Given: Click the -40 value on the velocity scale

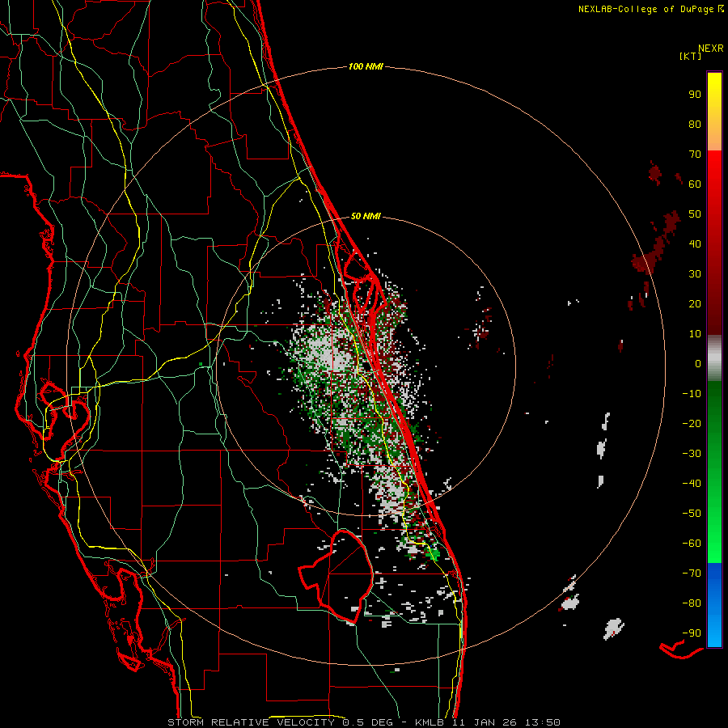Looking at the screenshot, I should click(692, 484).
